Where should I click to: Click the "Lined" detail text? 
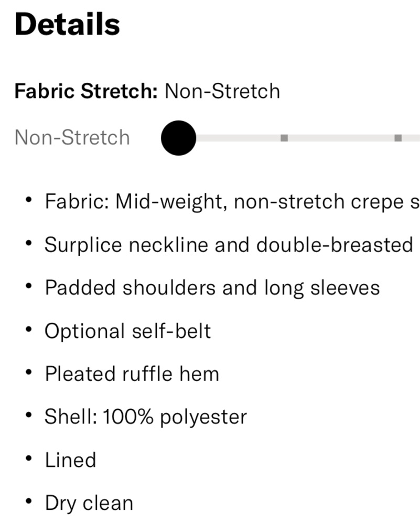pos(70,460)
